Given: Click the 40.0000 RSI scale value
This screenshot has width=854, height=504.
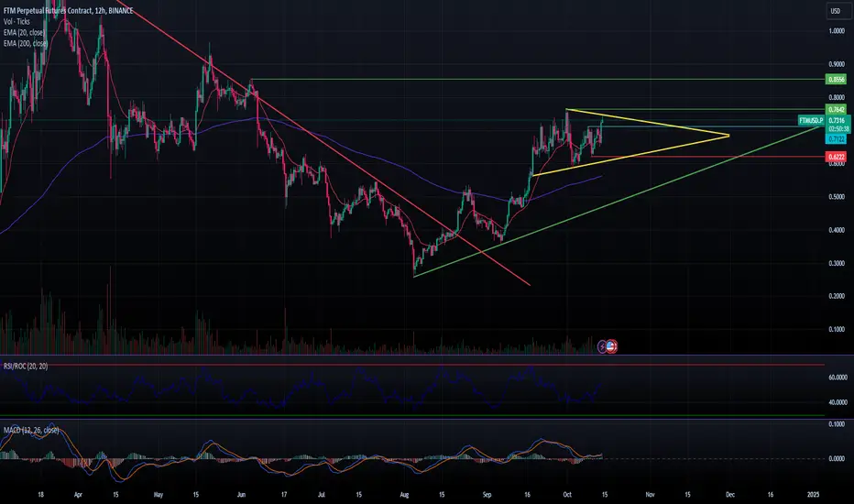Looking at the screenshot, I should [838, 402].
